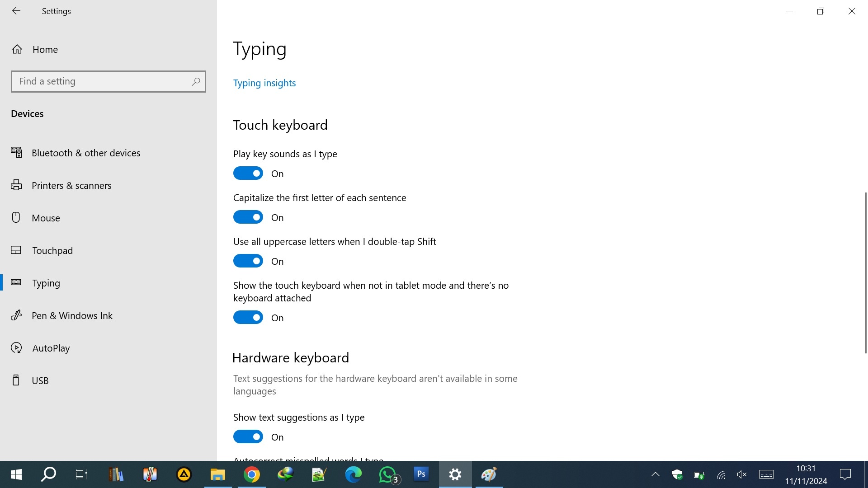The image size is (868, 488).
Task: Show hidden system tray icons
Action: pyautogui.click(x=655, y=474)
